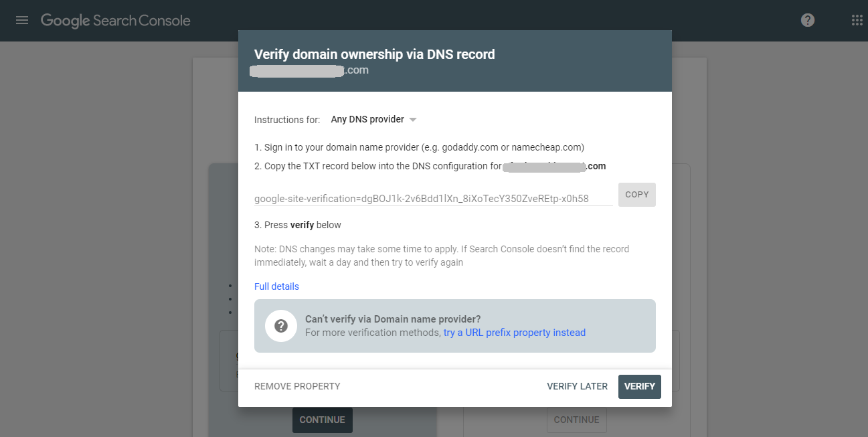Click the outlined CONTINUE button on right

click(x=576, y=420)
